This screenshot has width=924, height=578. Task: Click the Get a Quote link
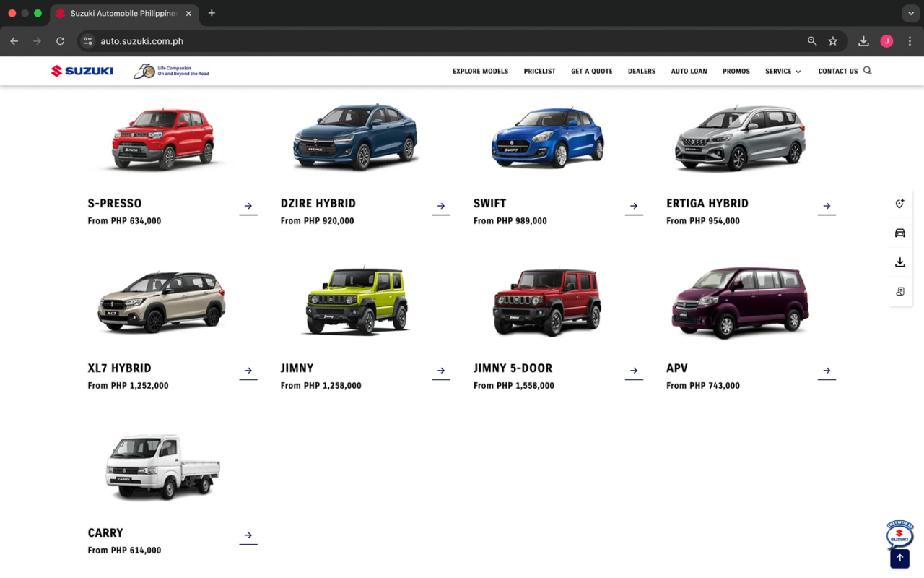pos(591,72)
